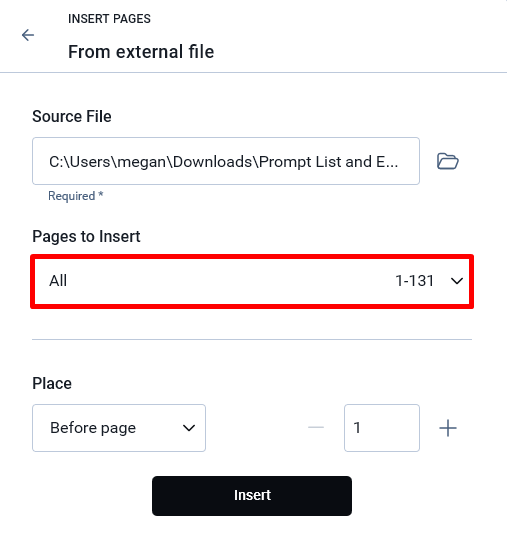Increase page number with plus icon
Image resolution: width=507 pixels, height=546 pixels.
tap(448, 428)
